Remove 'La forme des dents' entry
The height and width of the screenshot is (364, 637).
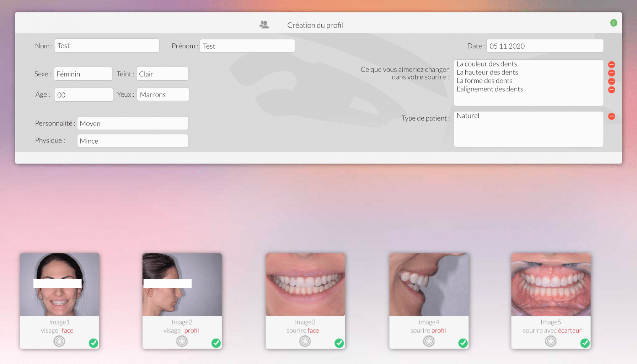611,81
